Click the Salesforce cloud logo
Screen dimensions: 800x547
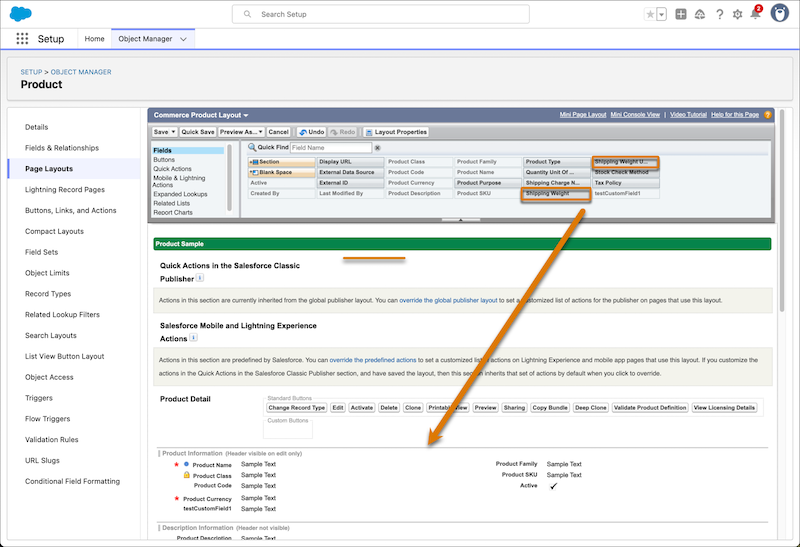coord(21,14)
